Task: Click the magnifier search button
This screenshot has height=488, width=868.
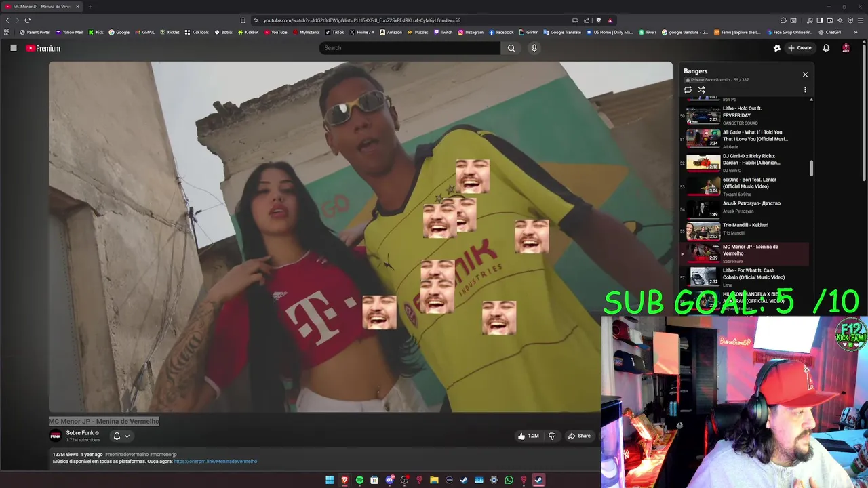Action: [511, 48]
